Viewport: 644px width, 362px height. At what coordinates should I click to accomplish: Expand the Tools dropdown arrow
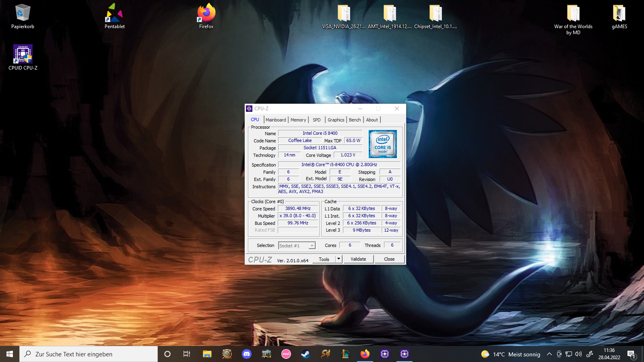click(339, 259)
